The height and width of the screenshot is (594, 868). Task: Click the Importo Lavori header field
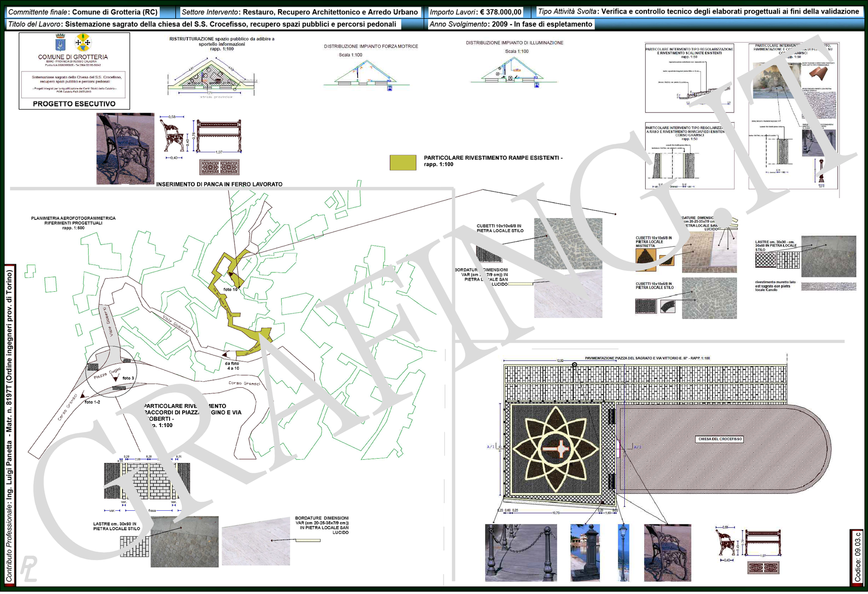pos(476,12)
